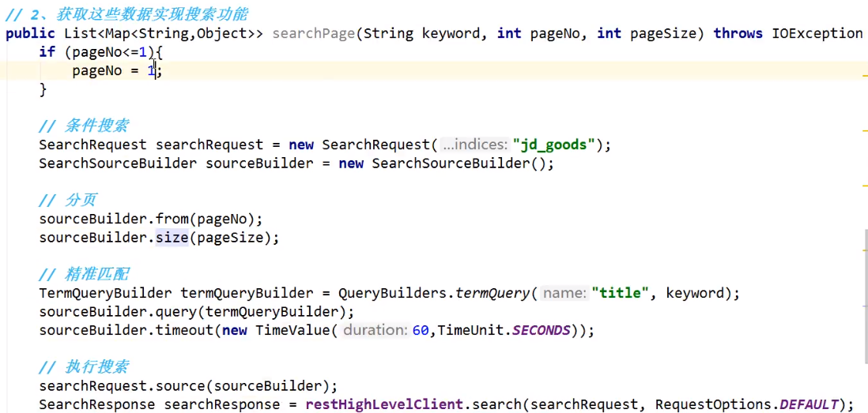Click the topmost yellow warning stripe marker
The image size is (868, 413).
[x=865, y=76]
